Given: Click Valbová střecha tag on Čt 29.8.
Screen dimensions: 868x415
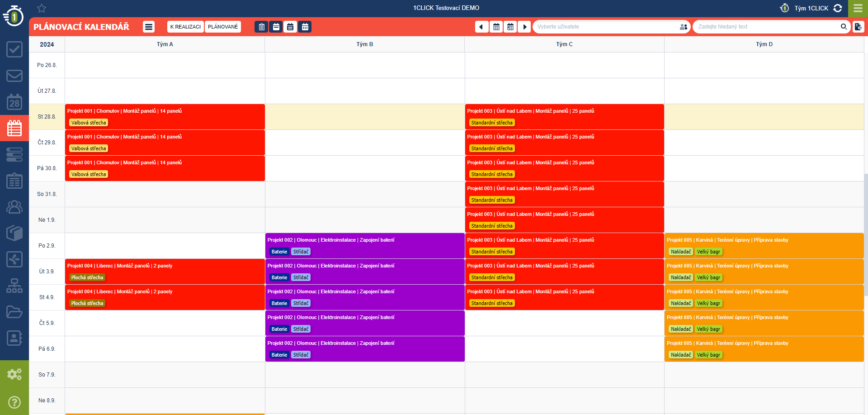Looking at the screenshot, I should (x=89, y=148).
